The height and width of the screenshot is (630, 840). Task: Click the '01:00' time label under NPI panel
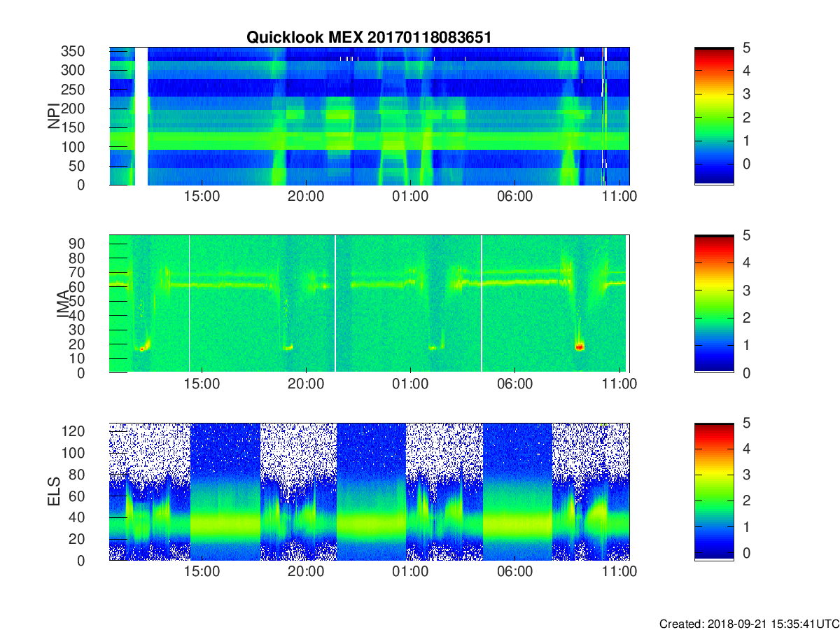(x=410, y=197)
